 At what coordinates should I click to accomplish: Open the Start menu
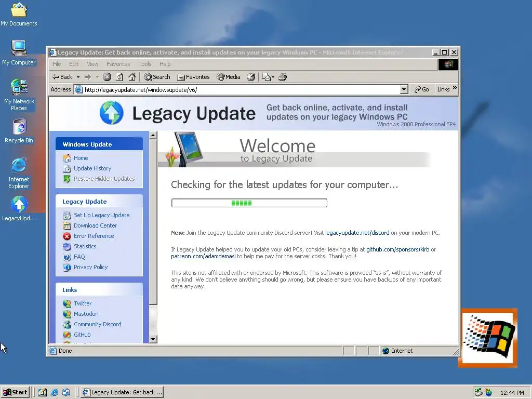pos(15,392)
